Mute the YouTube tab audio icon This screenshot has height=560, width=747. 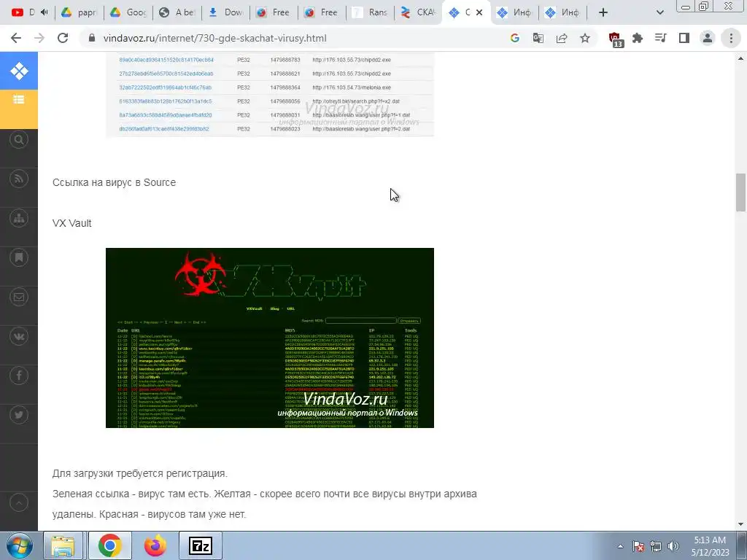point(44,12)
